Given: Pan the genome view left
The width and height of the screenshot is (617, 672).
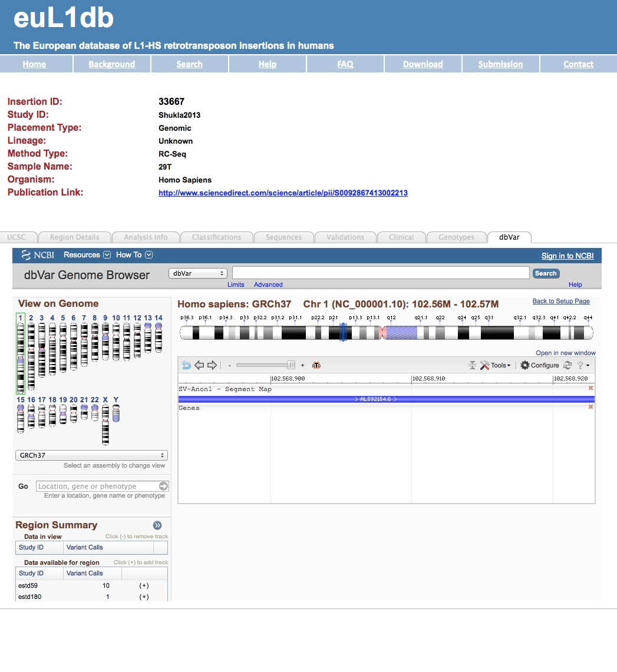Looking at the screenshot, I should pyautogui.click(x=199, y=365).
